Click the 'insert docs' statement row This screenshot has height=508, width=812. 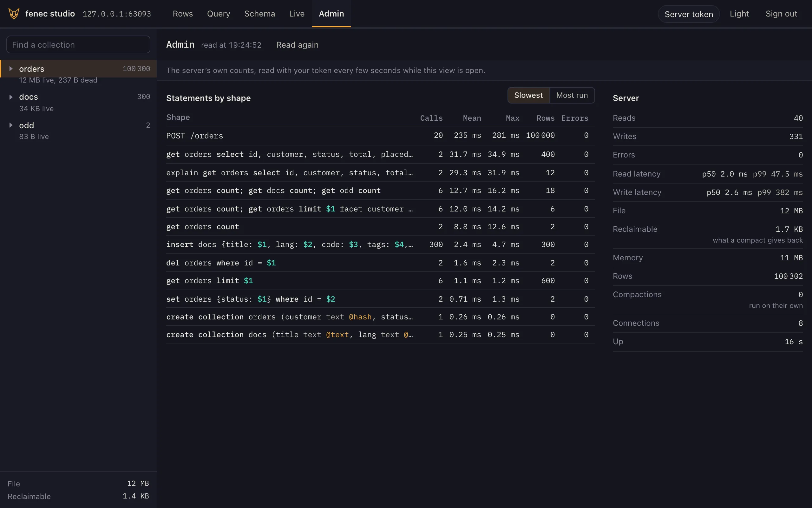pos(381,244)
